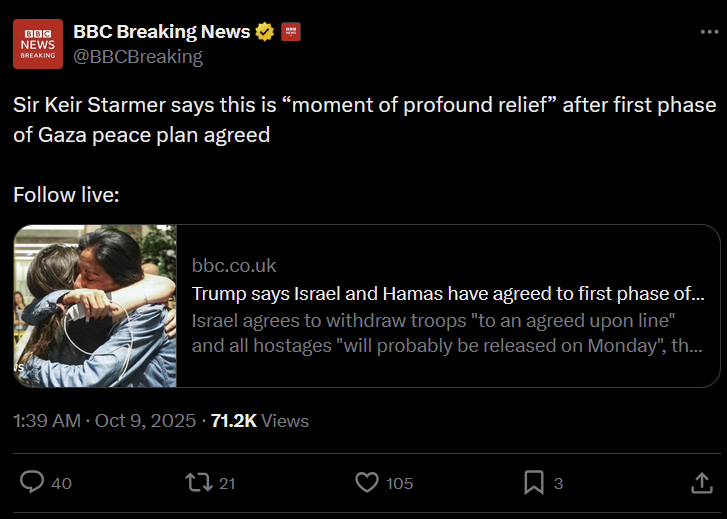
Task: Like the tweet with the heart icon
Action: (x=367, y=483)
